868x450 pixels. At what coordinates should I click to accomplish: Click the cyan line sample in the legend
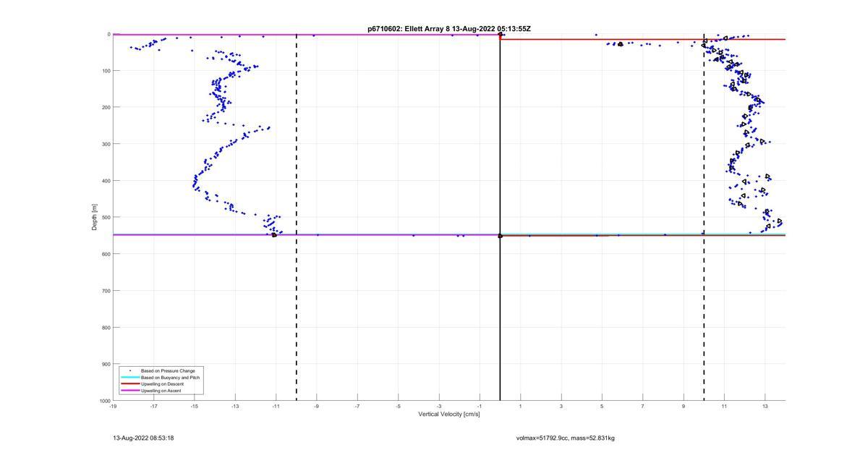click(129, 377)
